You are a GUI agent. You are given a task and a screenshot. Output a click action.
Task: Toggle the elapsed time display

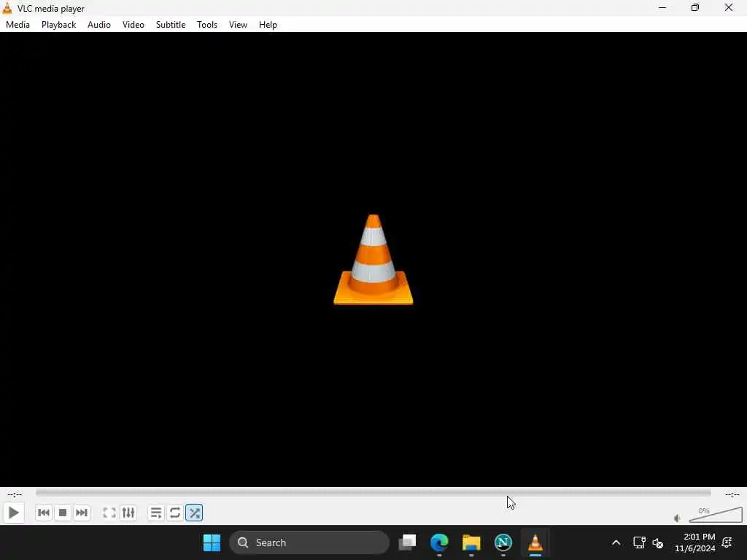coord(15,494)
